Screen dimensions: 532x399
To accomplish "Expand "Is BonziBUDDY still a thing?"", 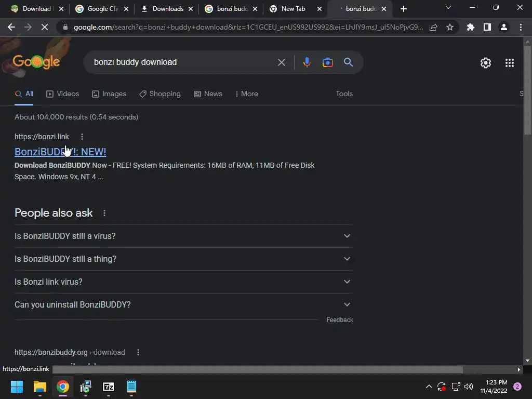I will (183, 259).
